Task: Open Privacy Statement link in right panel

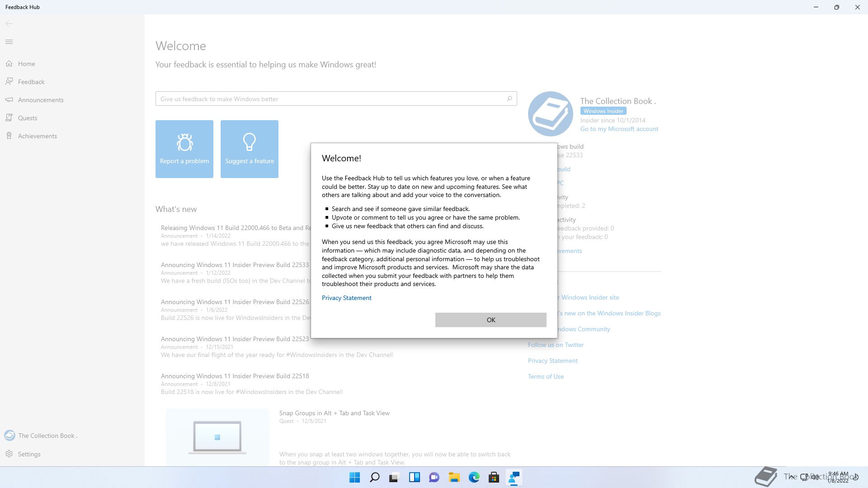Action: (552, 361)
